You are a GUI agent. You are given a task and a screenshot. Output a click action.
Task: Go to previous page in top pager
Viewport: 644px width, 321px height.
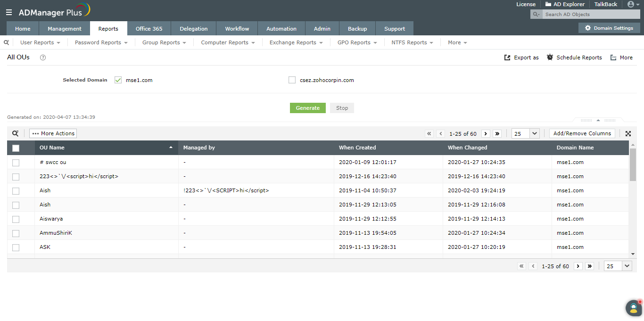pyautogui.click(x=441, y=133)
